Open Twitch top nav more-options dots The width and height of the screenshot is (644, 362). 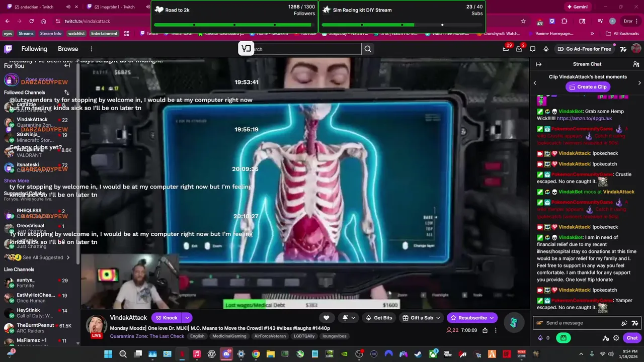(92, 49)
